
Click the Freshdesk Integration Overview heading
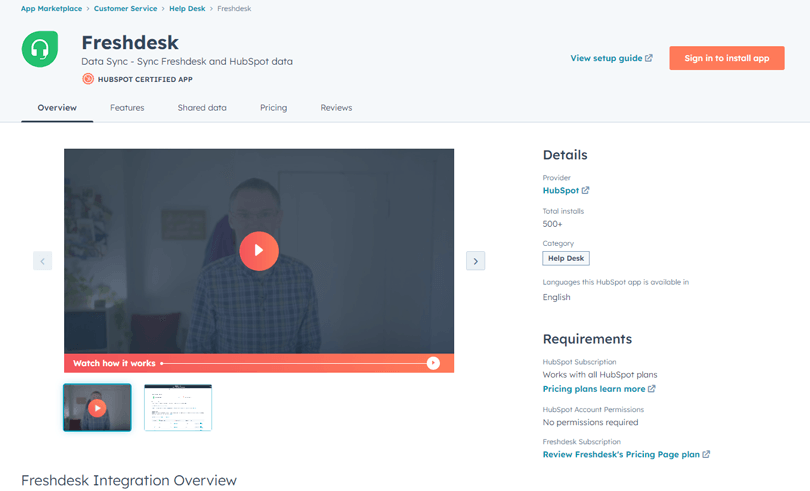129,480
